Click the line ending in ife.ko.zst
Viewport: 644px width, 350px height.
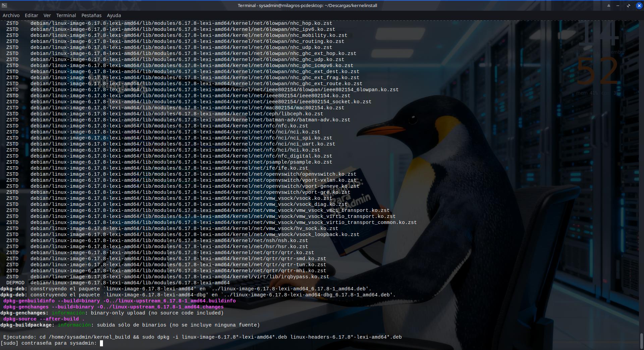(x=157, y=168)
